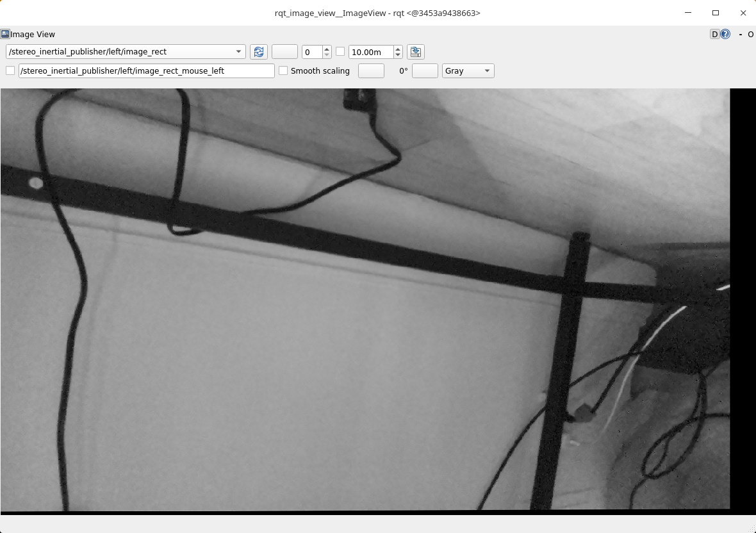Decrease the 10.00m max range value
The image size is (756, 533).
tap(398, 55)
